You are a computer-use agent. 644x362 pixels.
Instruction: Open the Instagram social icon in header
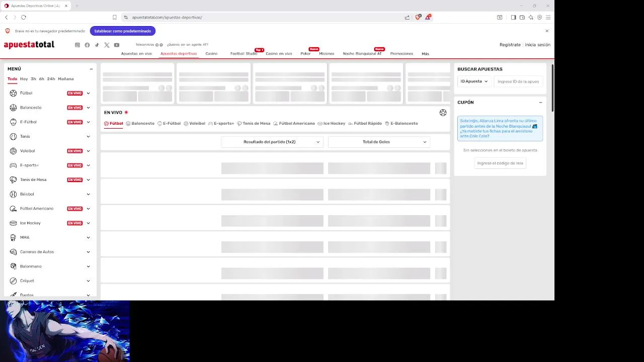coord(77,45)
